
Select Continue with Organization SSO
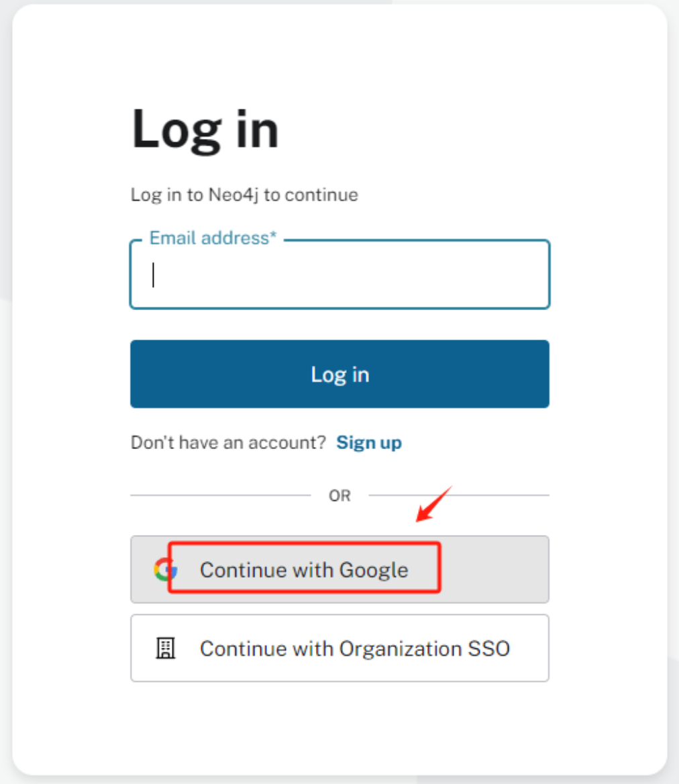coord(354,648)
